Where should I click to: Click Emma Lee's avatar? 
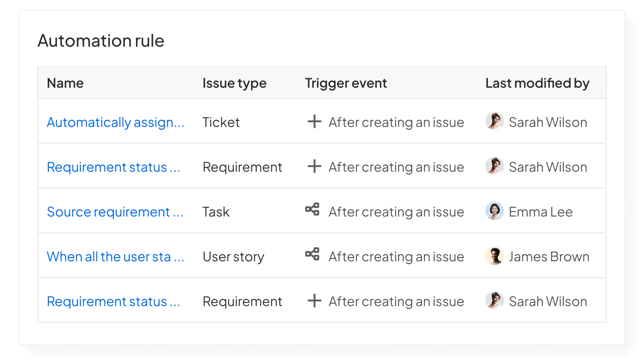tap(494, 211)
